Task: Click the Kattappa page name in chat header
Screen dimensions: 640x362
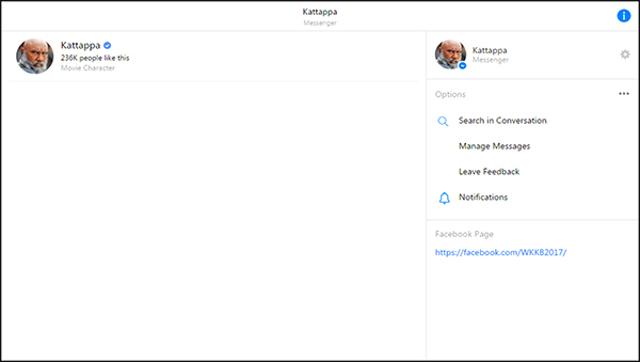Action: pyautogui.click(x=80, y=45)
